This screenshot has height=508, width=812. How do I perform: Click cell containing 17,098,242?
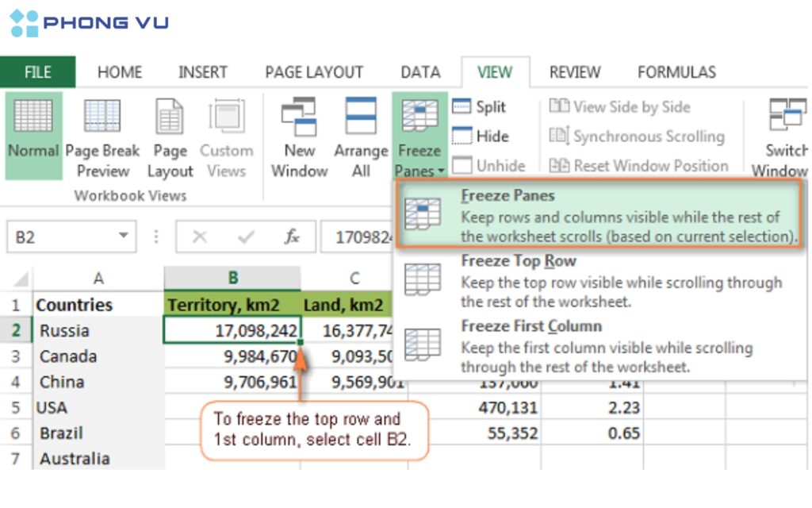232,330
